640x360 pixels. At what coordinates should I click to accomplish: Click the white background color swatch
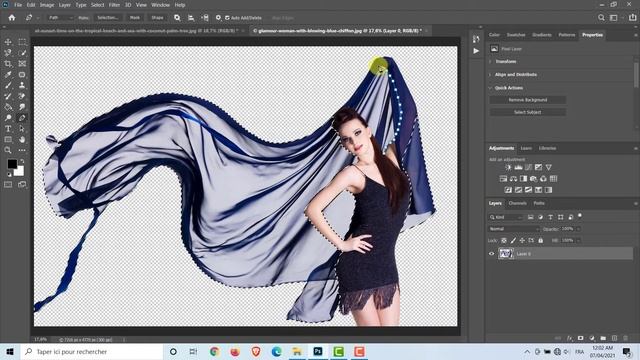click(20, 172)
